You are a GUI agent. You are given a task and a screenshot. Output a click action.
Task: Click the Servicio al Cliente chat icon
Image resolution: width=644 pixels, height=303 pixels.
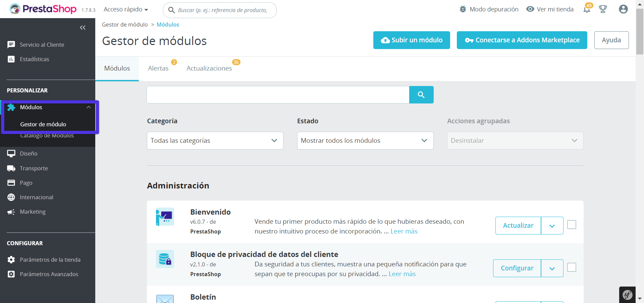(x=11, y=45)
